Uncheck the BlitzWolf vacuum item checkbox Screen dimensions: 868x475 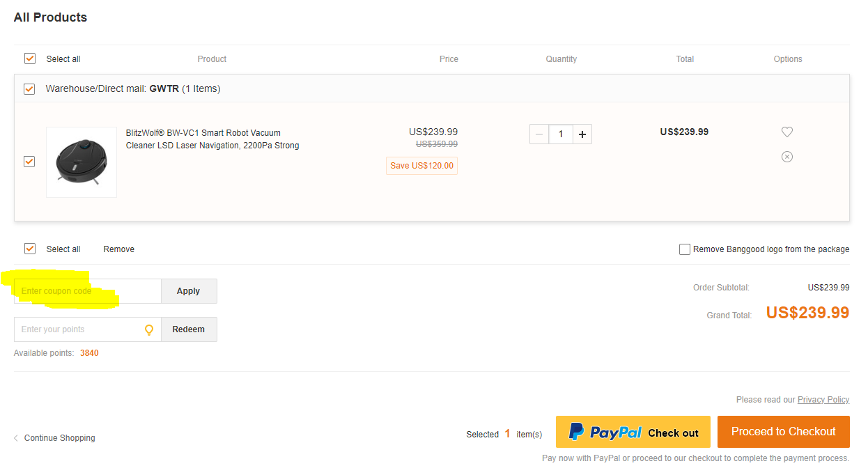pyautogui.click(x=29, y=161)
